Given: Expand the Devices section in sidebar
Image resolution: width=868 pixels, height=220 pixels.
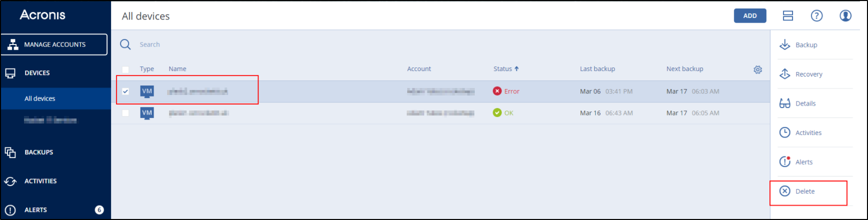Looking at the screenshot, I should (x=37, y=73).
